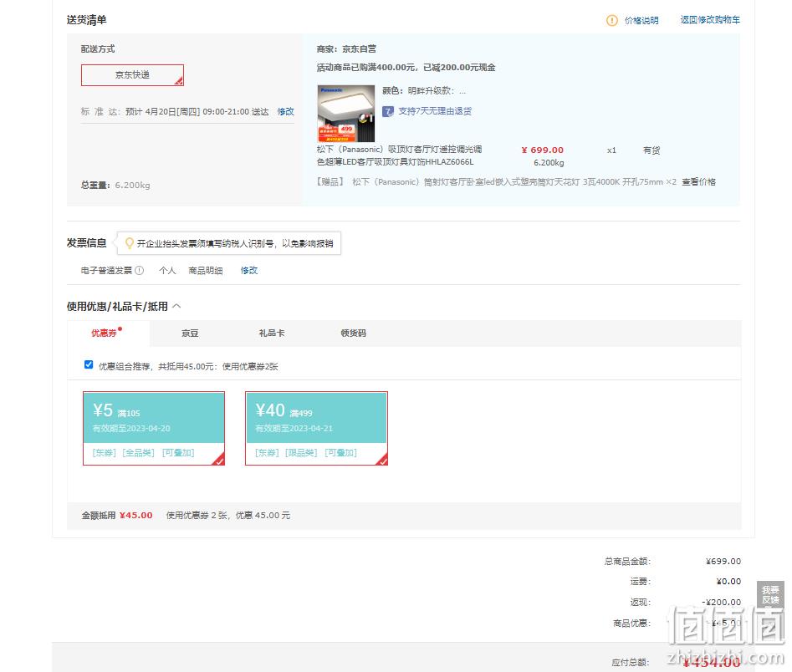Click the 使用优惠券 2 张 summary text

(228, 516)
